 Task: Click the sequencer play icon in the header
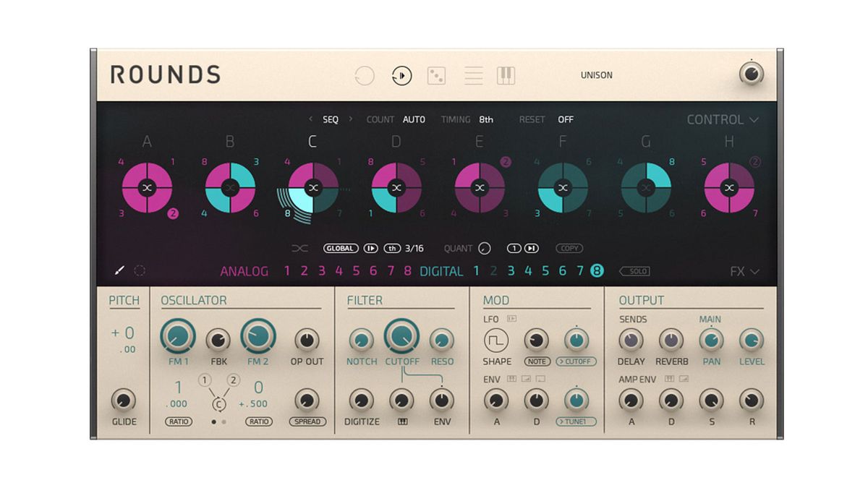[401, 75]
